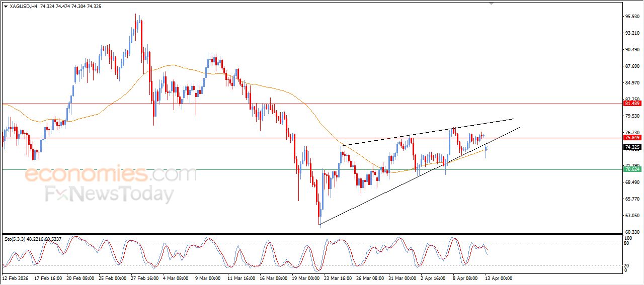Click the economies.com watermark logo
The image size is (644, 285).
coord(111,174)
